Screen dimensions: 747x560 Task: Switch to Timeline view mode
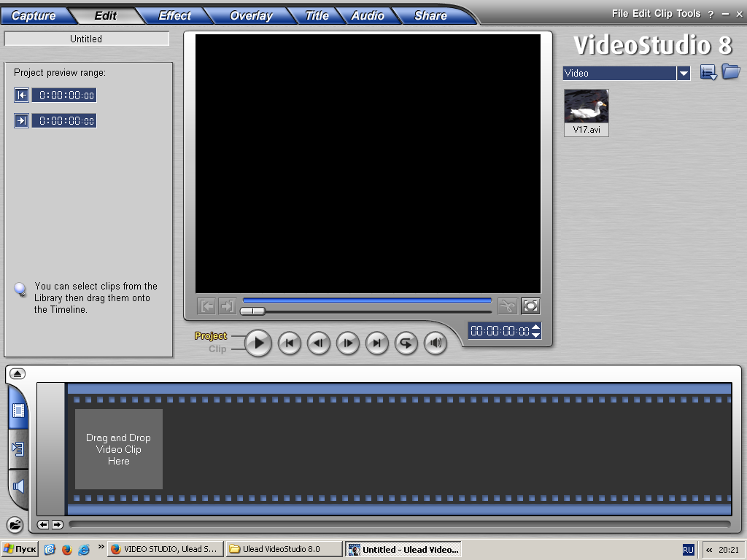coord(18,449)
